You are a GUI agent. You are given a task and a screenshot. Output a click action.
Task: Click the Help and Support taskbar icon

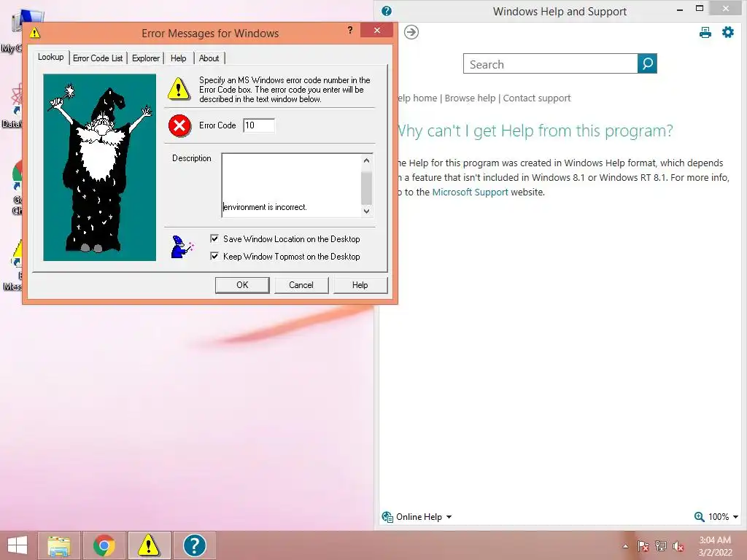click(194, 545)
